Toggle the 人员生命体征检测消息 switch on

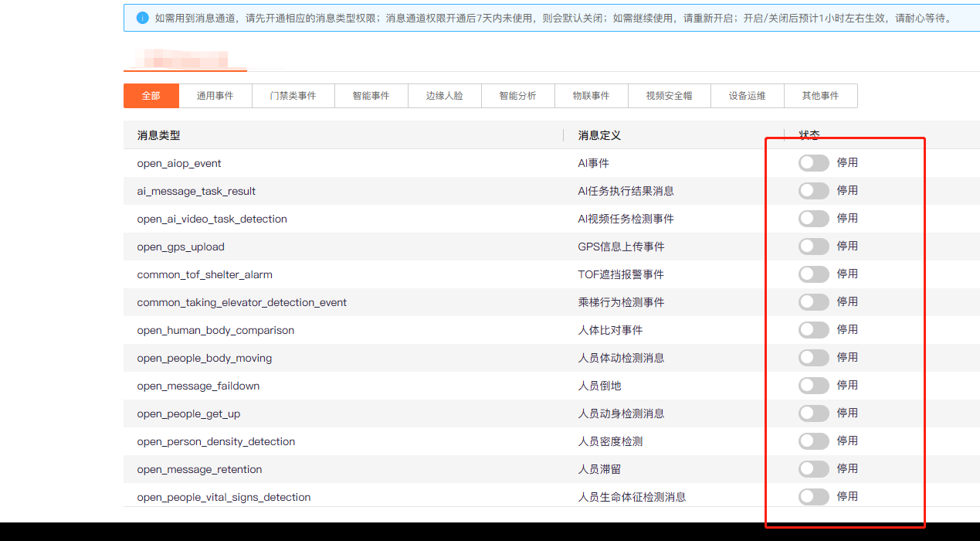pos(813,497)
